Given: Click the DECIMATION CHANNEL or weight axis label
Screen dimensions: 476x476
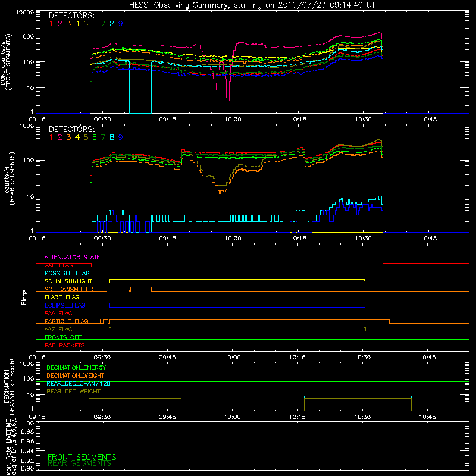Looking at the screenshot, I should 9,386.
